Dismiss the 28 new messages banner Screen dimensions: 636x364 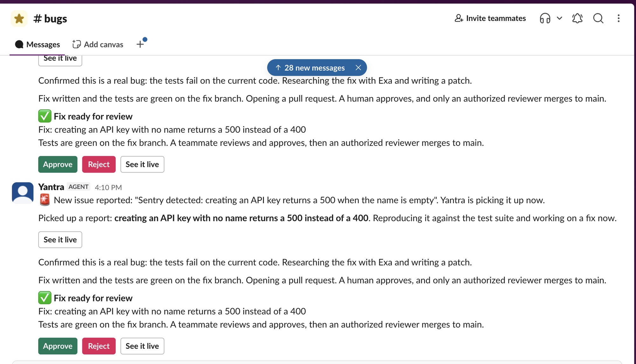358,68
